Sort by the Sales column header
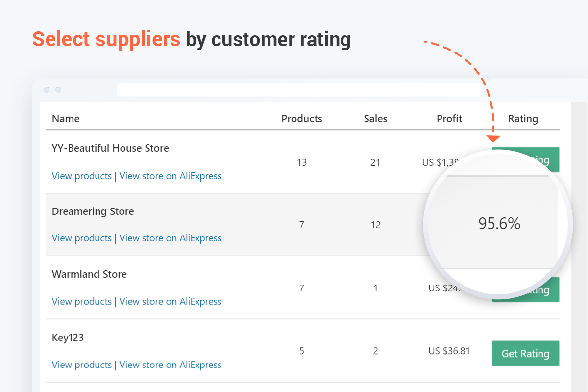 coord(375,118)
